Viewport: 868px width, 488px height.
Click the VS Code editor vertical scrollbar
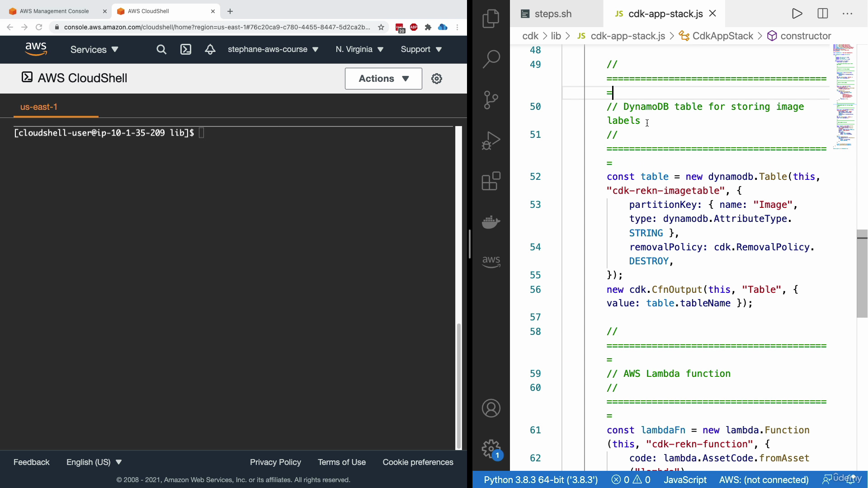862,273
